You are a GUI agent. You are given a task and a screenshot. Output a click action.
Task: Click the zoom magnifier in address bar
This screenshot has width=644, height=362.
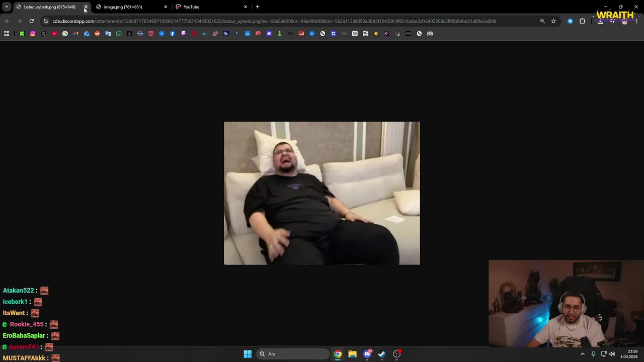pos(542,21)
